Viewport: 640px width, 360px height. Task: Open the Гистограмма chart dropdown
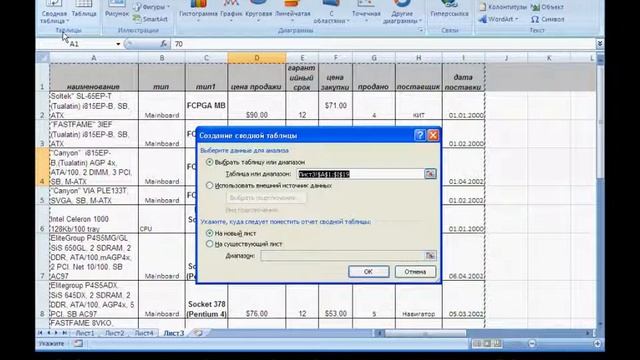tap(198, 11)
